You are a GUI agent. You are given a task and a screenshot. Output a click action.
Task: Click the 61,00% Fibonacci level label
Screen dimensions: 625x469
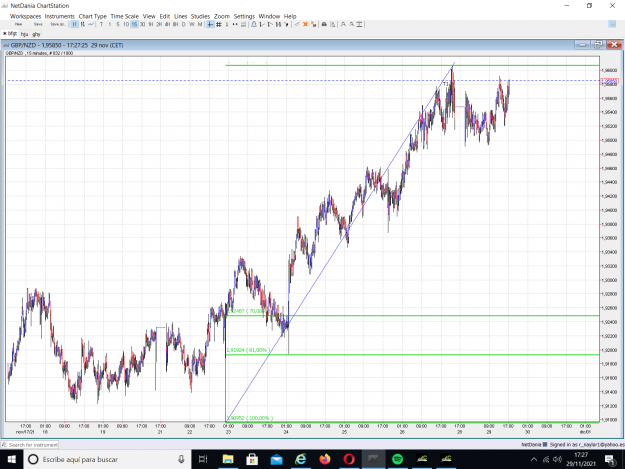[x=248, y=350]
